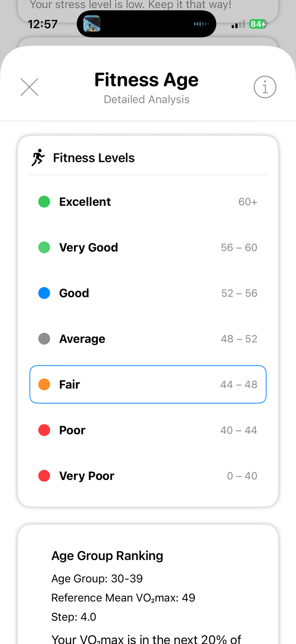Tap the audio waveform indicator in Dynamic Island
The image size is (296, 644).
pyautogui.click(x=201, y=24)
